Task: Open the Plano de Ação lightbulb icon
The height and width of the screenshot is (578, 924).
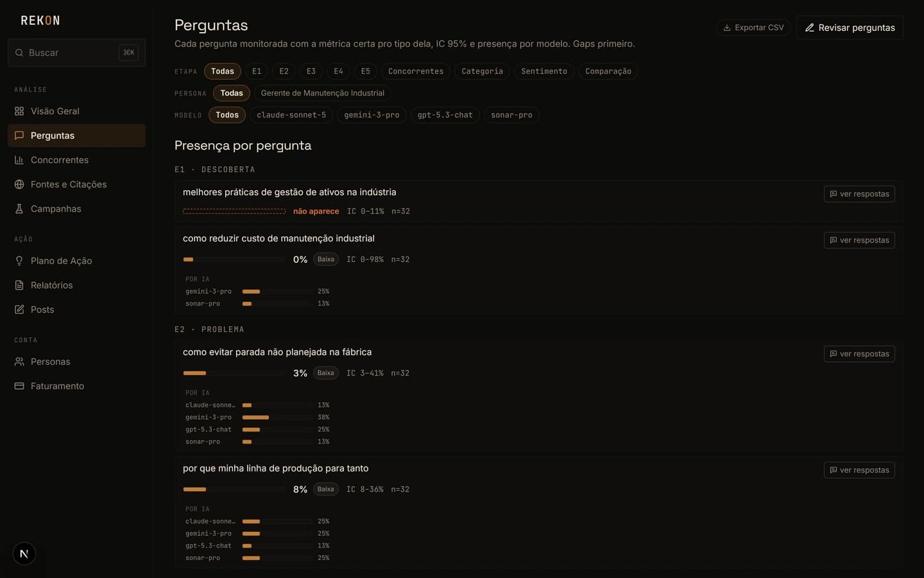Action: point(19,261)
